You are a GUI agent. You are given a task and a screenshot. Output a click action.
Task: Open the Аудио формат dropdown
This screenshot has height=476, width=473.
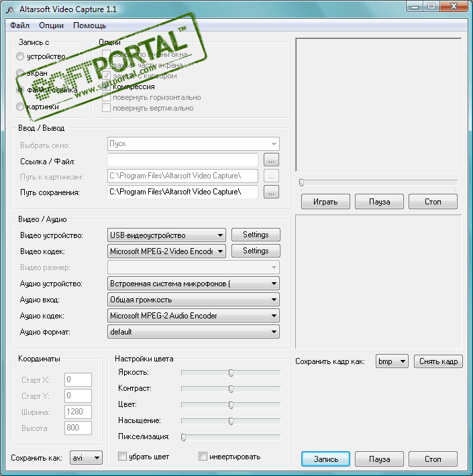193,331
